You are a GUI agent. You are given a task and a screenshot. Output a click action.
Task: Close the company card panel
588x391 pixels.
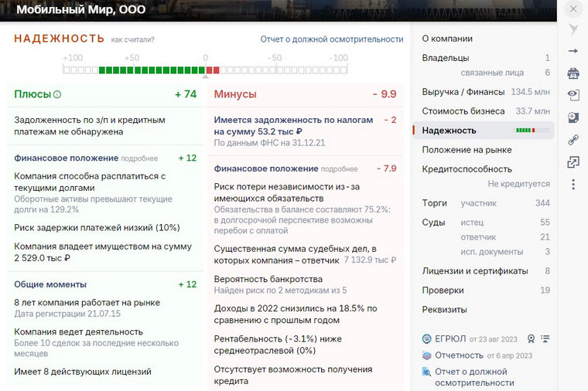pyautogui.click(x=573, y=8)
